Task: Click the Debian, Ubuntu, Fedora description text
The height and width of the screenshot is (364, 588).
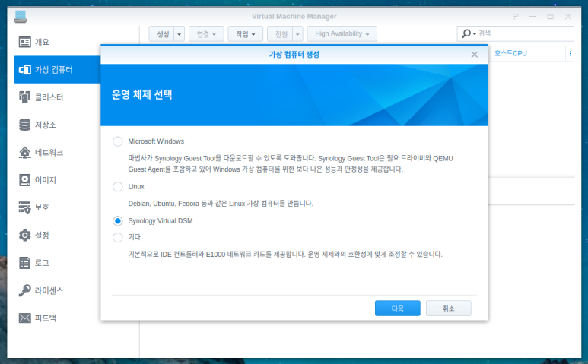Action: (x=221, y=204)
